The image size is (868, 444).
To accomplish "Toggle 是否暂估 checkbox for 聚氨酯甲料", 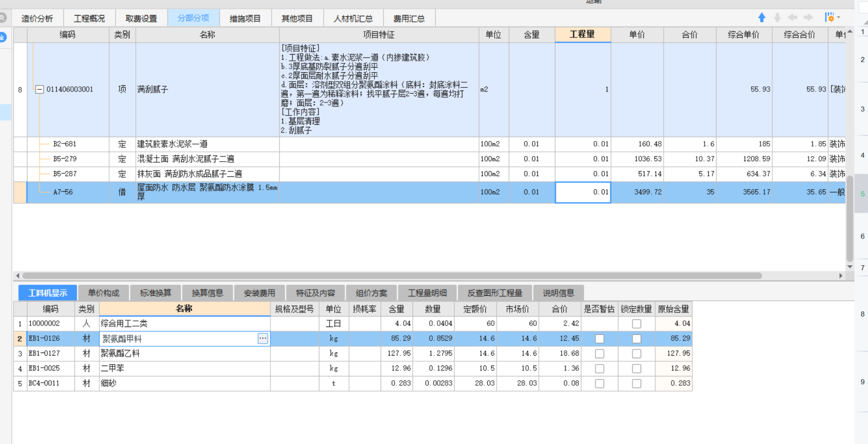I will pyautogui.click(x=600, y=339).
